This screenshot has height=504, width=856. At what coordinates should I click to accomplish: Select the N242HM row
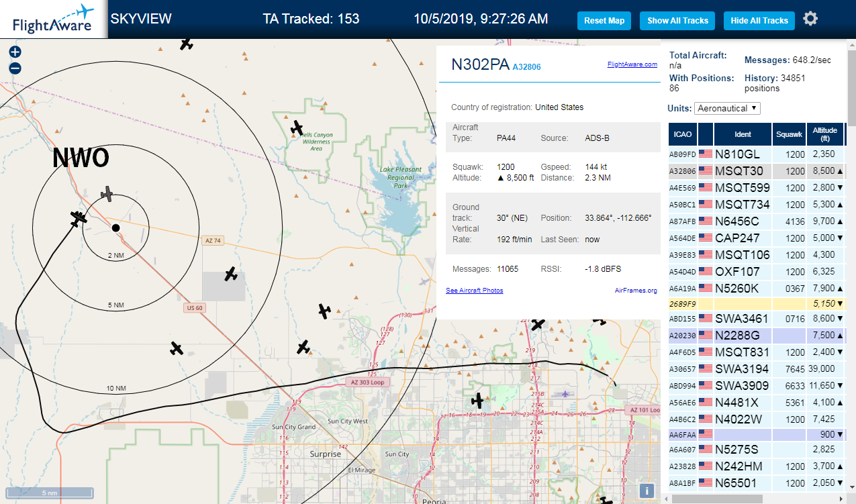756,466
